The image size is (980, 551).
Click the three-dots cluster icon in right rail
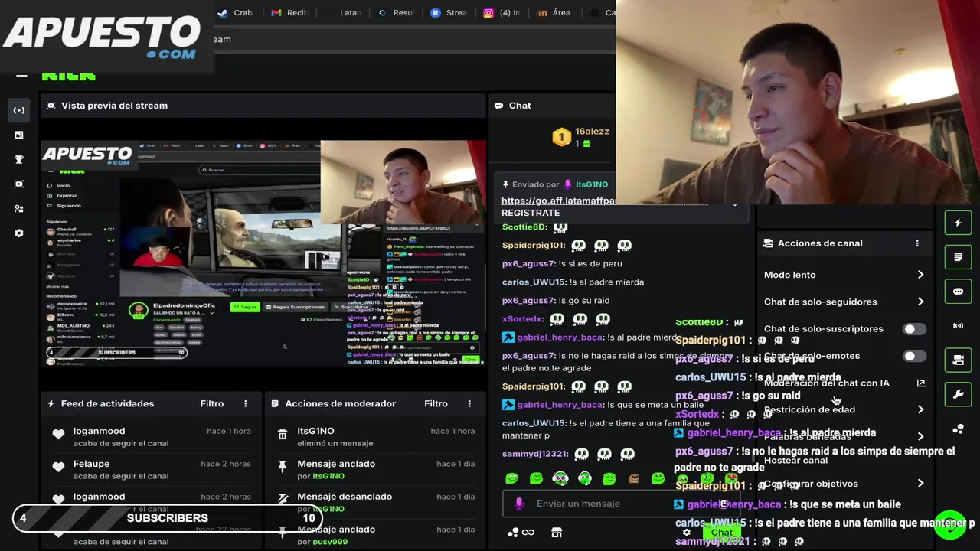click(x=958, y=429)
